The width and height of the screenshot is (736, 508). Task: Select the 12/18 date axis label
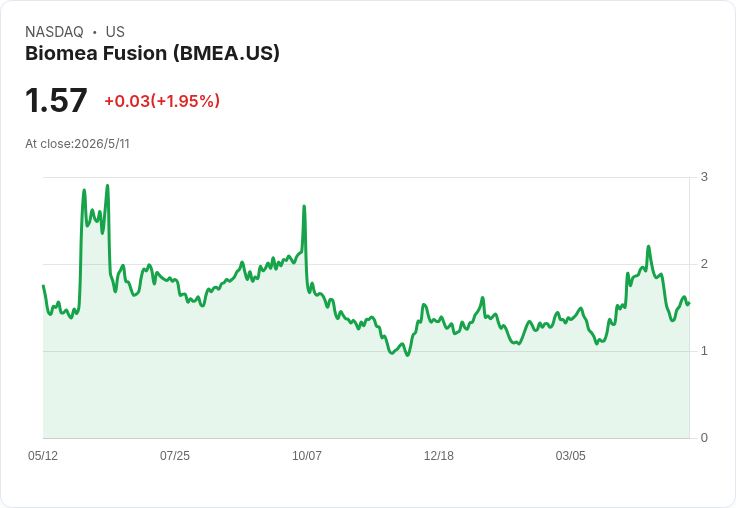(438, 455)
